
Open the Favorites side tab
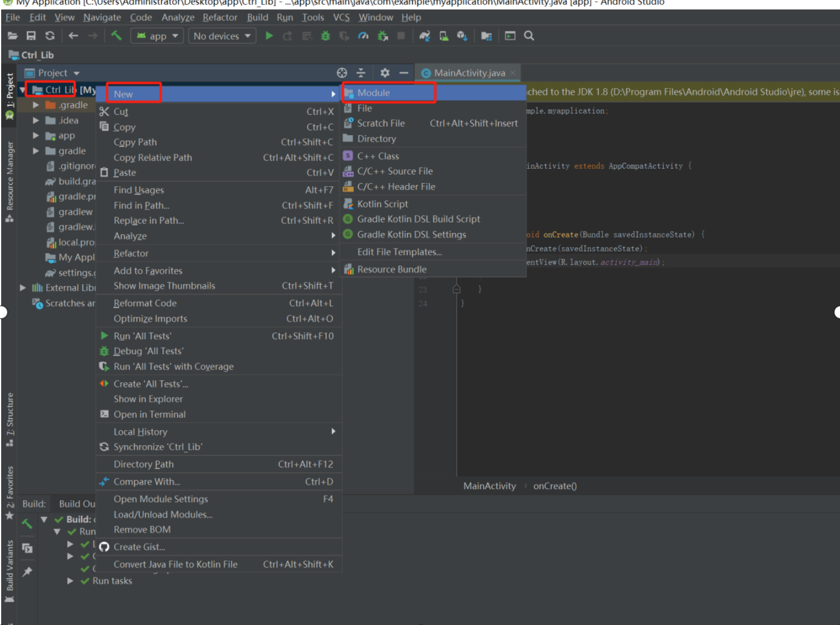pyautogui.click(x=9, y=492)
